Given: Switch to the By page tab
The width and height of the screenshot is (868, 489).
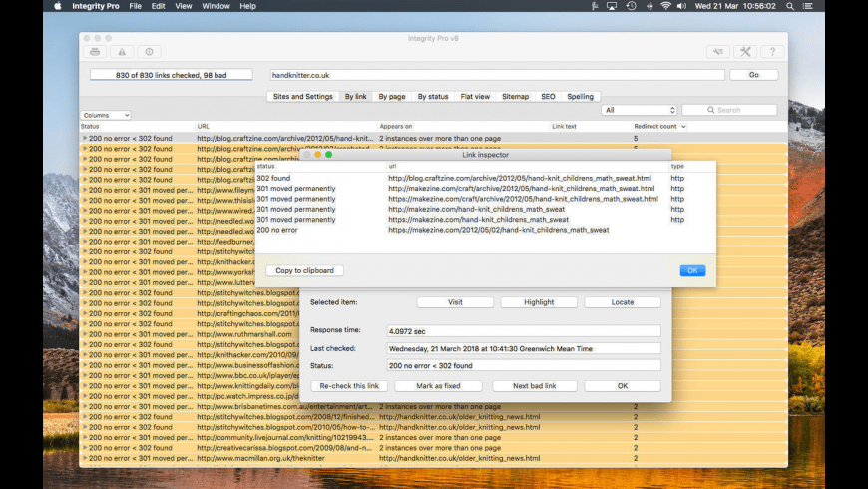Looking at the screenshot, I should tap(392, 97).
